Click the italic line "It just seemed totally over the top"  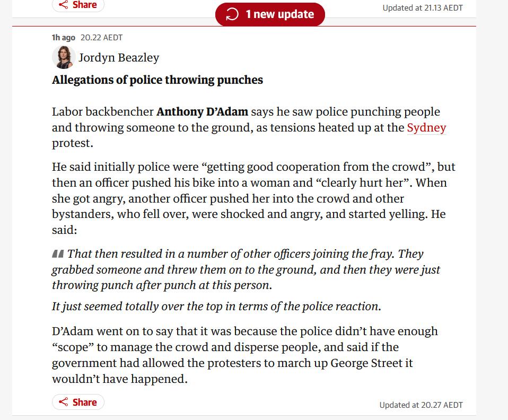pyautogui.click(x=216, y=307)
